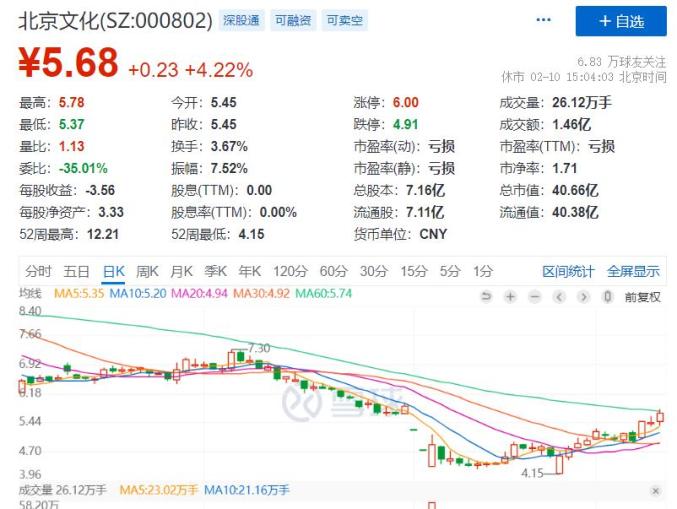Switch to 15分 chart tab
Screen dimensions: 677x509
pyautogui.click(x=414, y=272)
